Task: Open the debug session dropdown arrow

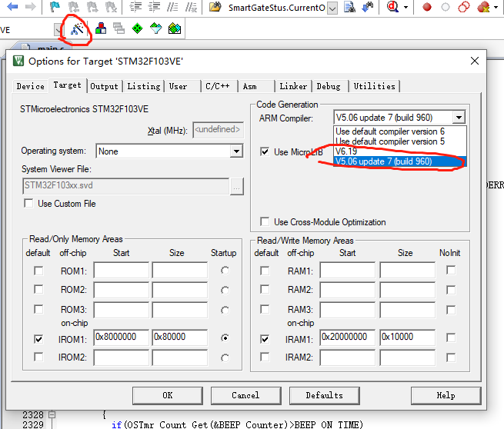Action: (406, 7)
